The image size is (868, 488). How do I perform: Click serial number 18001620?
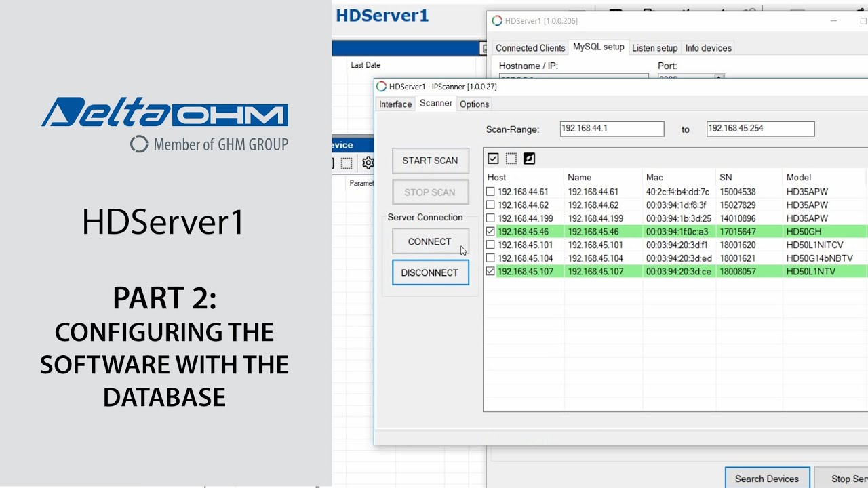pyautogui.click(x=738, y=245)
